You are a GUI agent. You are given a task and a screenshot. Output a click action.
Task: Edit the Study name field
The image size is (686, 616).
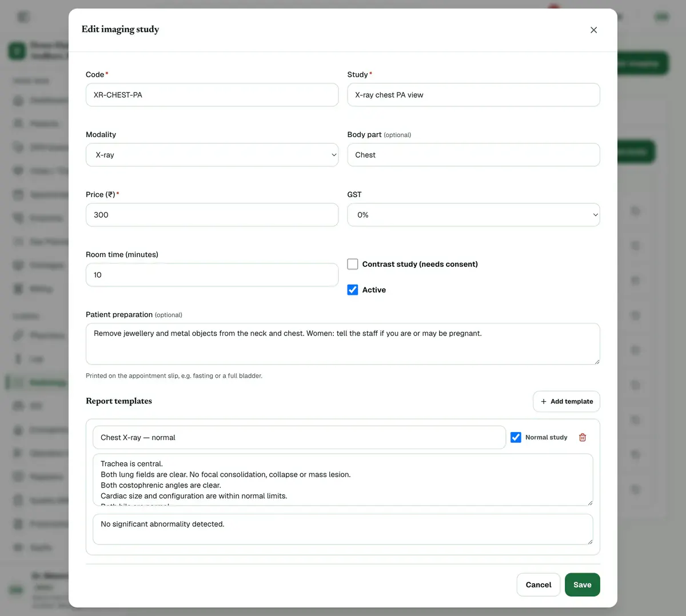coord(473,95)
